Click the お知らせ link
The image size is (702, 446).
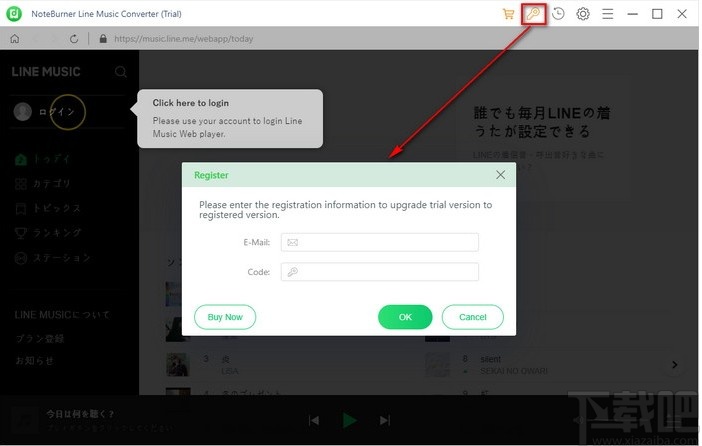34,360
